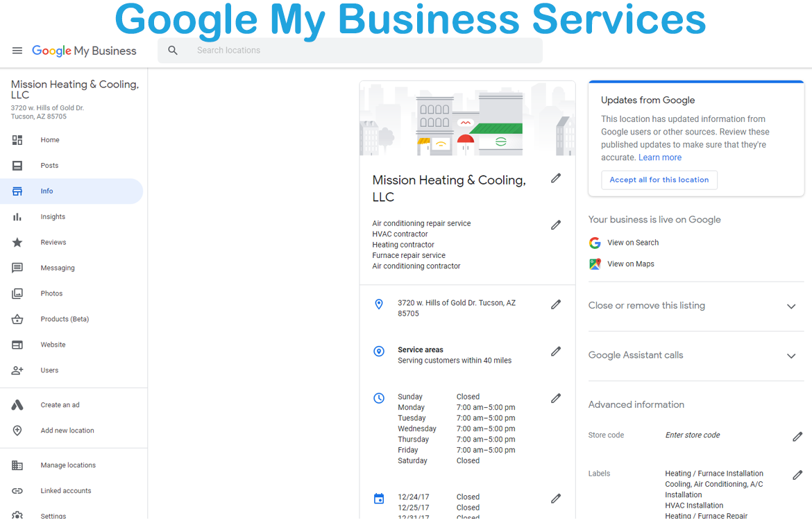This screenshot has width=812, height=527.
Task: Edit business categories with pencil icon
Action: click(x=556, y=225)
